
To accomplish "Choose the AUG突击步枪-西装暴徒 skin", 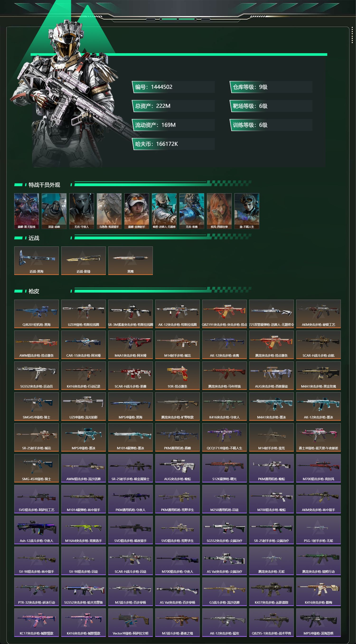I will click(271, 375).
